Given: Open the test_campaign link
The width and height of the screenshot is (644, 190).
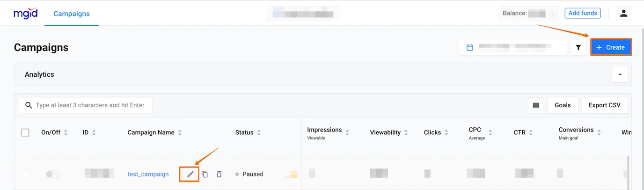Looking at the screenshot, I should (x=148, y=174).
